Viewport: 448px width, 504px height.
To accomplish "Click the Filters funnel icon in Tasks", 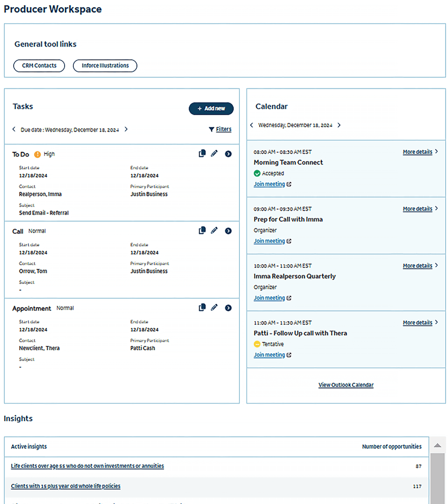I will (x=211, y=129).
